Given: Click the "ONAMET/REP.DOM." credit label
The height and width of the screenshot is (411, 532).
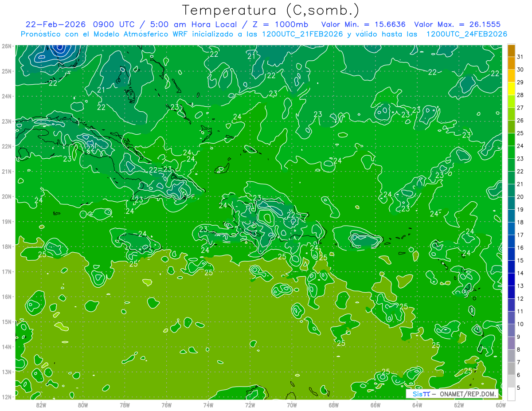Looking at the screenshot, I should tap(468, 394).
